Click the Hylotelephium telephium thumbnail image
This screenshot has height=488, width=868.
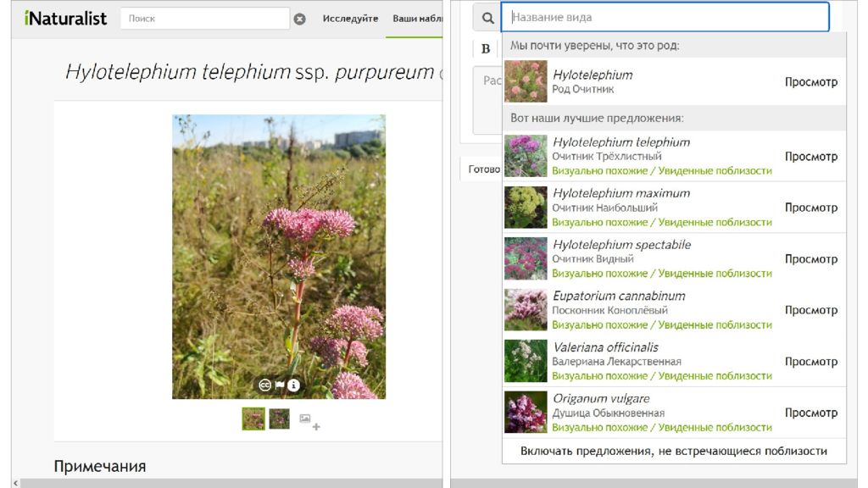click(x=526, y=156)
